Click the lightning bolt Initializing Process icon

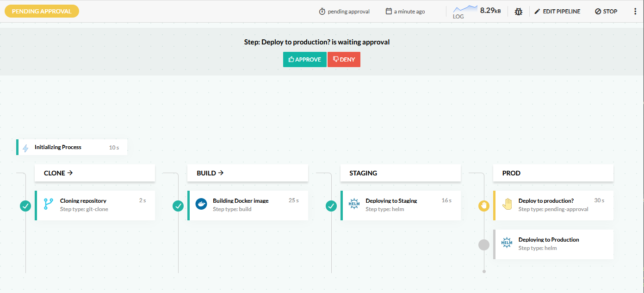pos(25,148)
